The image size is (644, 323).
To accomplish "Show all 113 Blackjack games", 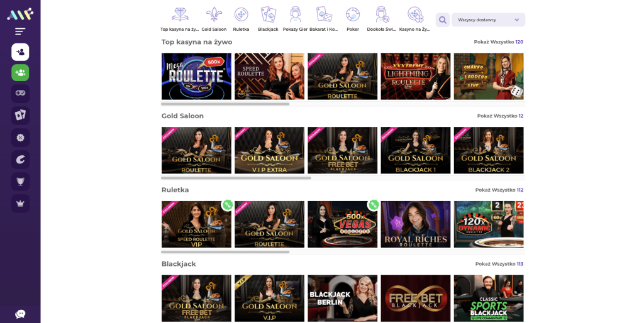I will click(499, 264).
